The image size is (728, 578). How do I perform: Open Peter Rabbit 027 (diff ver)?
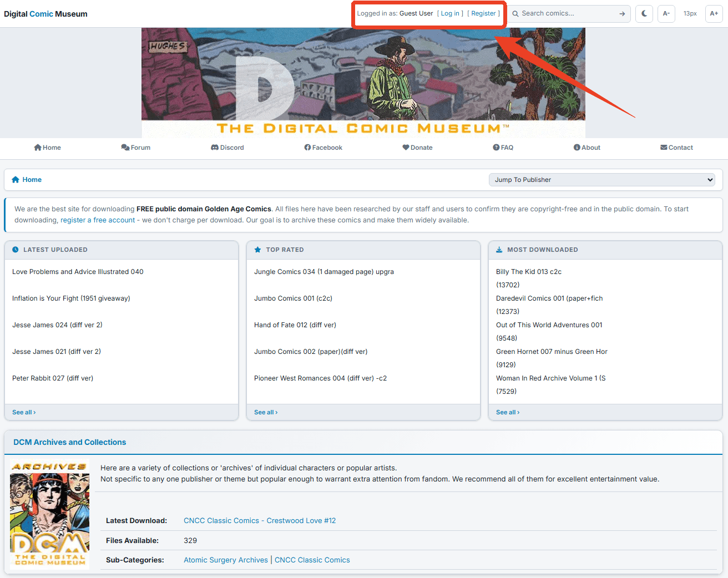tap(53, 378)
